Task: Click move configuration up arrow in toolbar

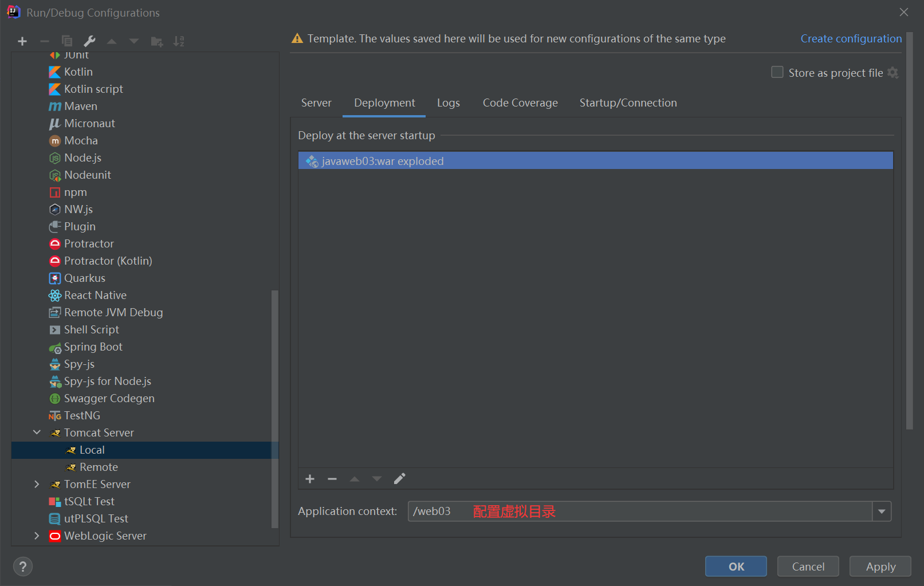Action: [112, 41]
